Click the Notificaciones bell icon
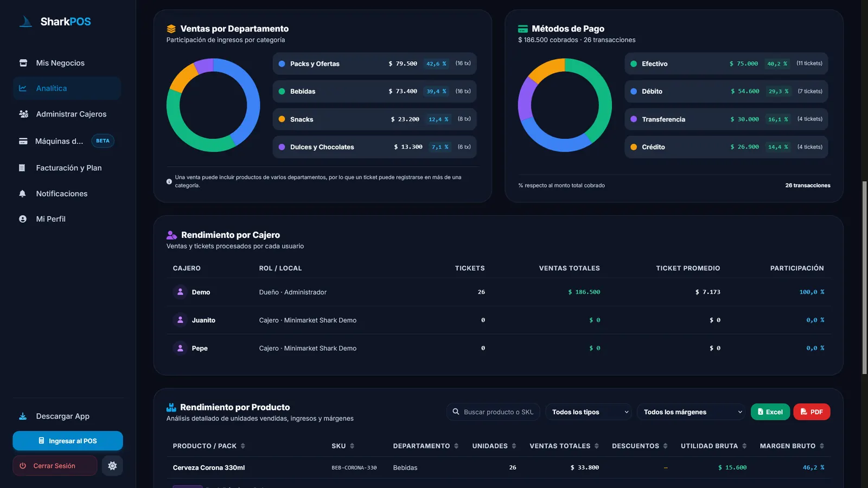 point(22,194)
